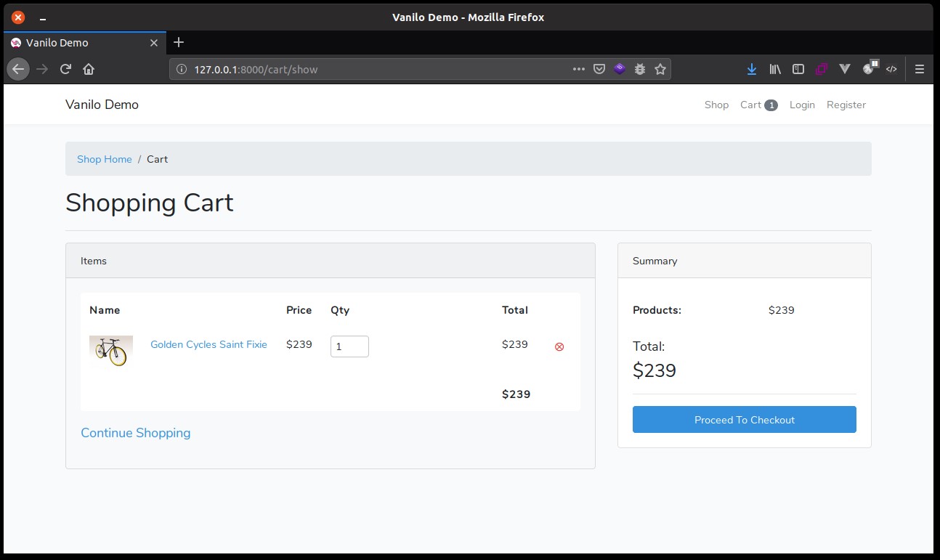The width and height of the screenshot is (940, 560).
Task: Open the purple diamond extension in the address bar
Action: click(x=619, y=69)
